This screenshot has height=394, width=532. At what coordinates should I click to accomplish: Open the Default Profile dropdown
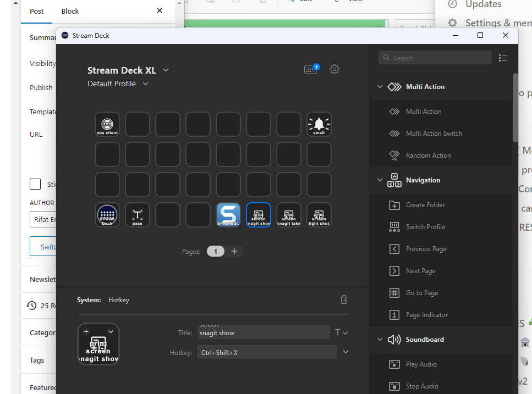pos(145,84)
